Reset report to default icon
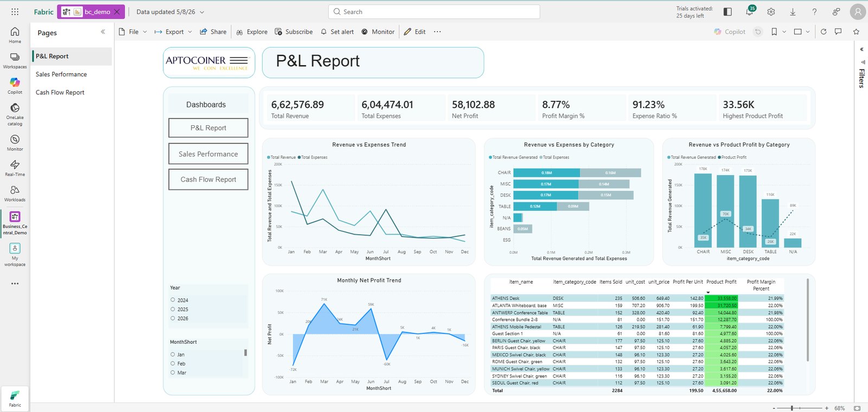 (758, 31)
